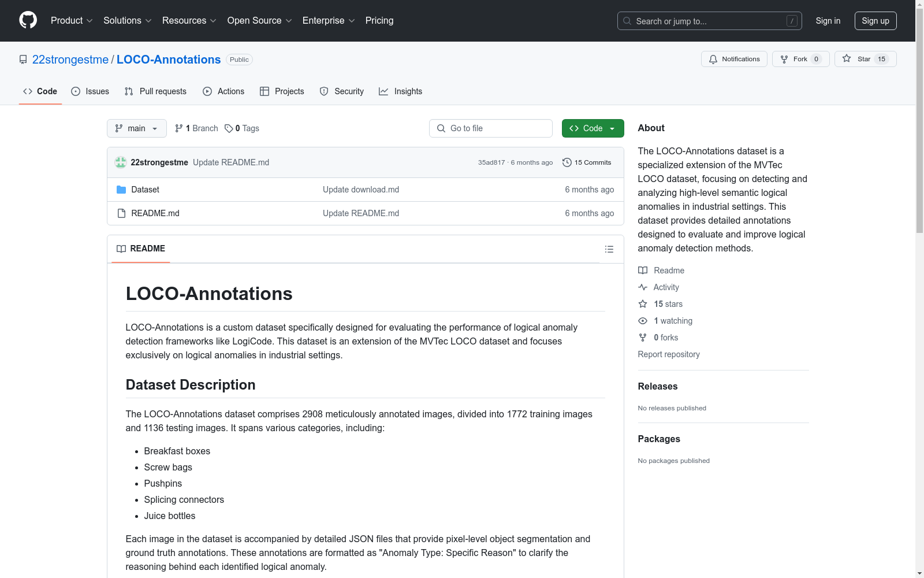Image resolution: width=924 pixels, height=578 pixels.
Task: Open the 22strongestme owner link
Action: tap(70, 60)
